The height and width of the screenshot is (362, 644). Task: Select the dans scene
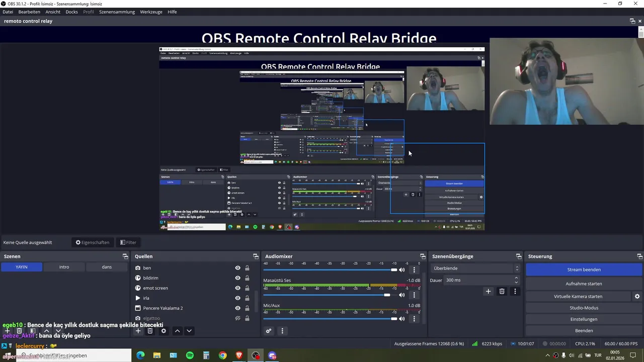[x=107, y=267]
